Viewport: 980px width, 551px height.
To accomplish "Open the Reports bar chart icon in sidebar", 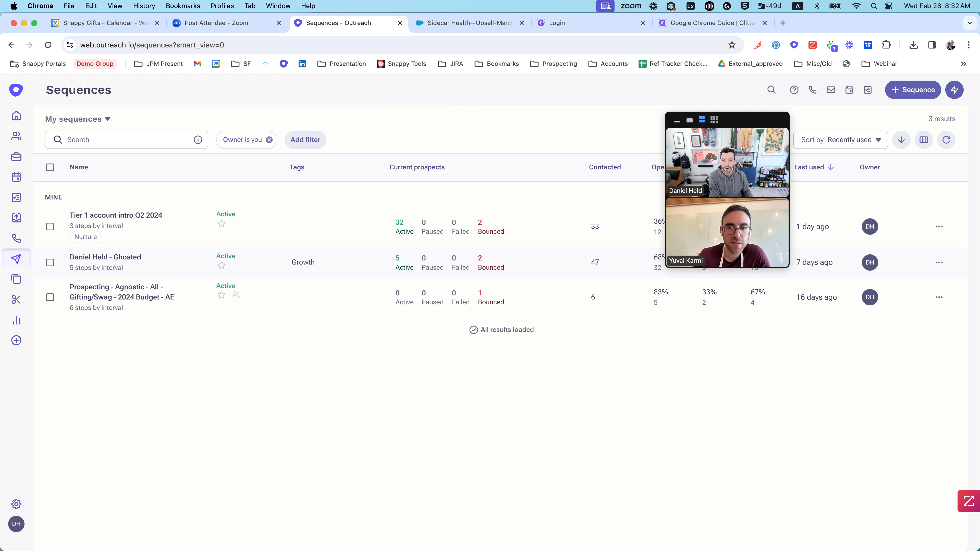I will 16,320.
